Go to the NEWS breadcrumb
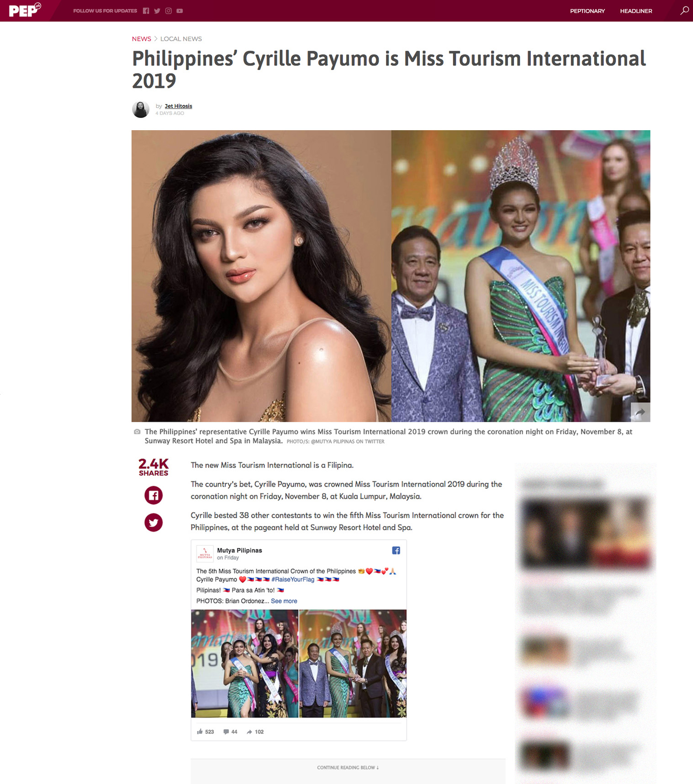Viewport: 693px width, 784px height. coord(142,39)
